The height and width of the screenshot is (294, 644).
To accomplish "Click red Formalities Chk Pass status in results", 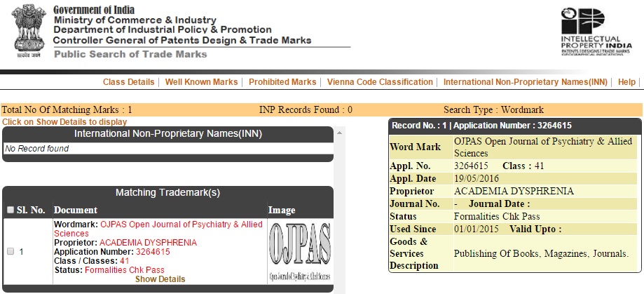I will coord(124,270).
